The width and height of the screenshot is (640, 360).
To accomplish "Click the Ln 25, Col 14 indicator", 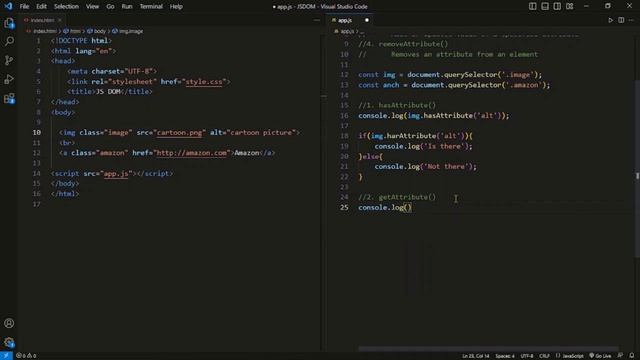I will point(476,356).
